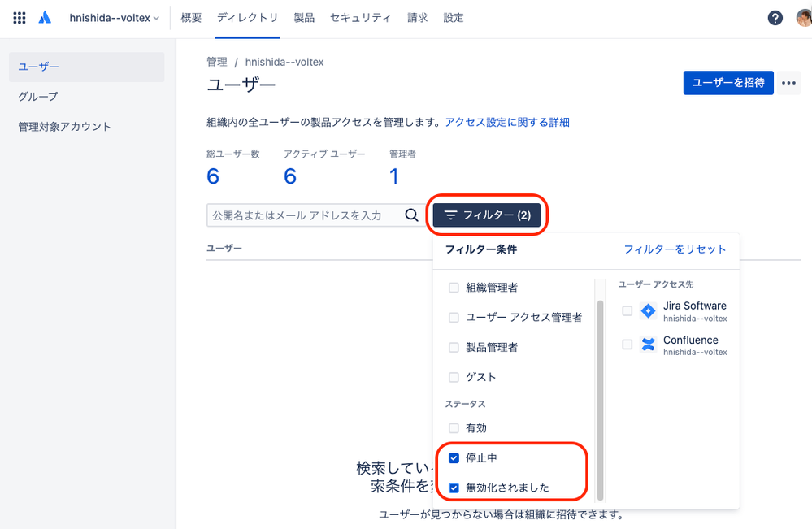The width and height of the screenshot is (812, 529).
Task: Uncheck the 停止中 status filter
Action: click(454, 457)
